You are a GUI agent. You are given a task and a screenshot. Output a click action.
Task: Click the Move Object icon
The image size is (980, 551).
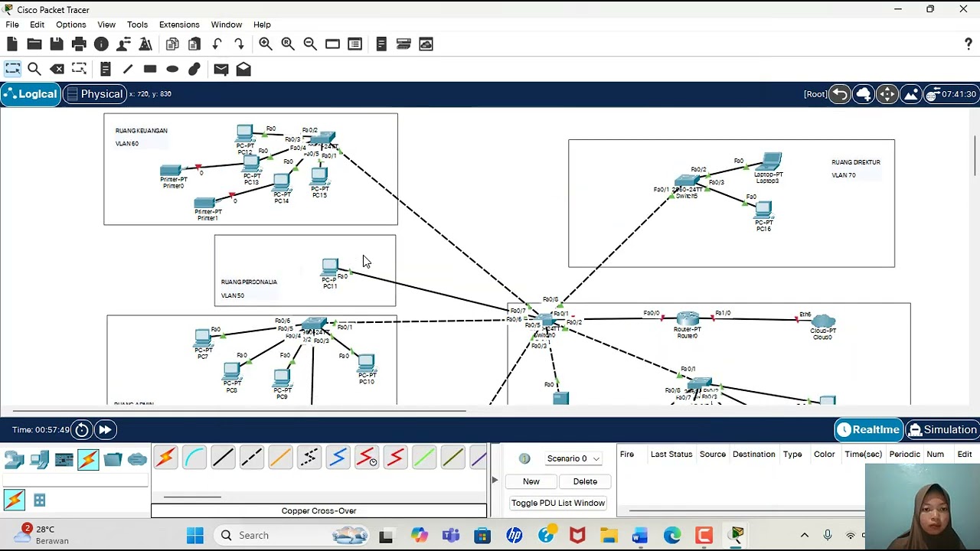887,94
